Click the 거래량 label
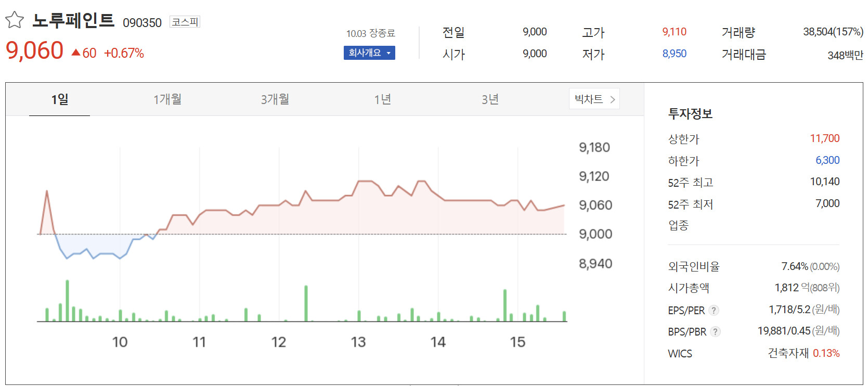This screenshot has width=868, height=386. coord(739,32)
